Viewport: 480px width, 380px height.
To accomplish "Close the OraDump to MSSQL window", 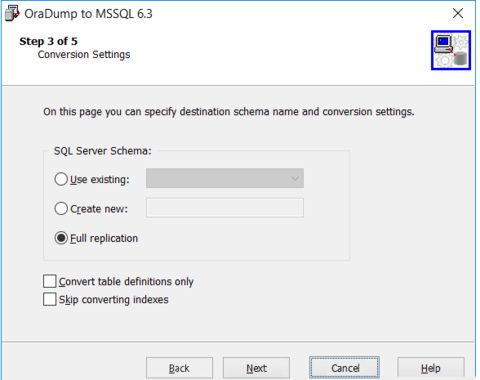I will click(x=458, y=13).
